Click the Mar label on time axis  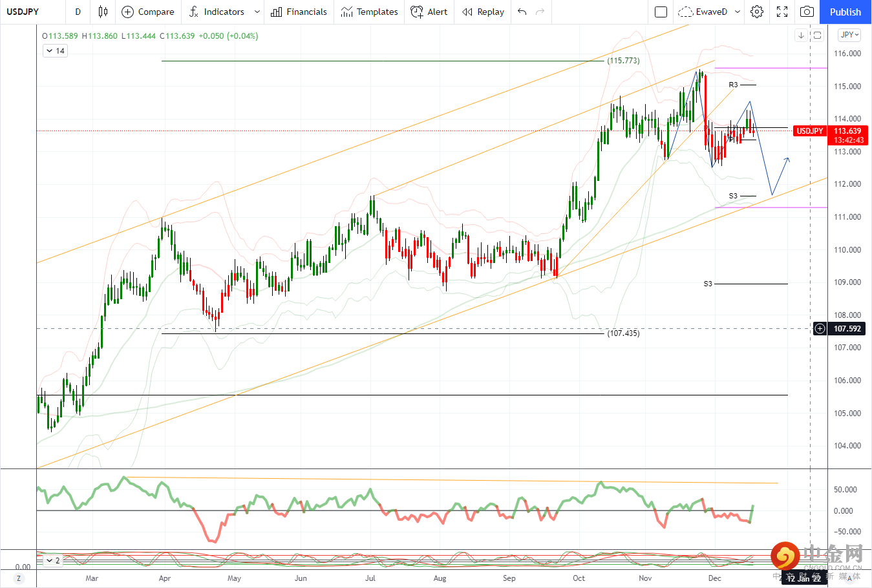pos(92,578)
